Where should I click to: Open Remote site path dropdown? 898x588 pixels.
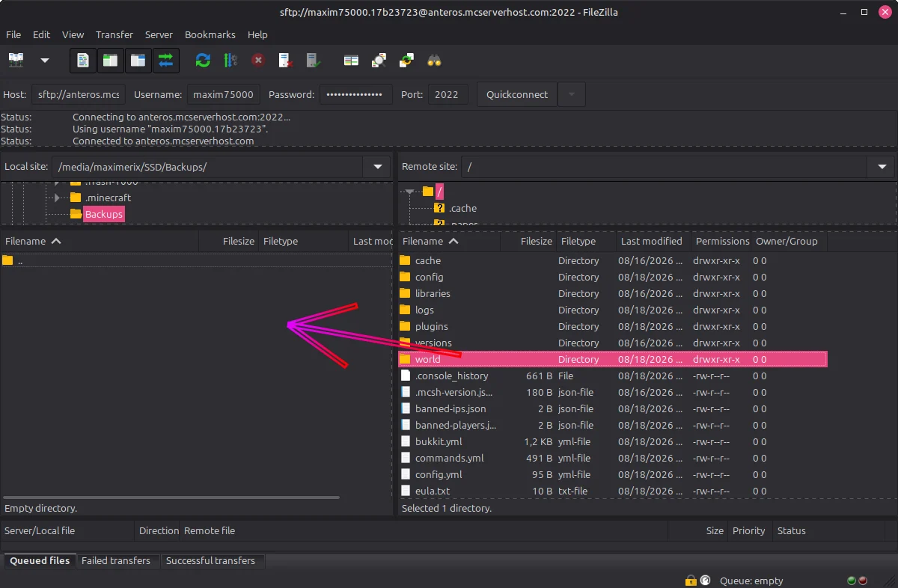(881, 167)
